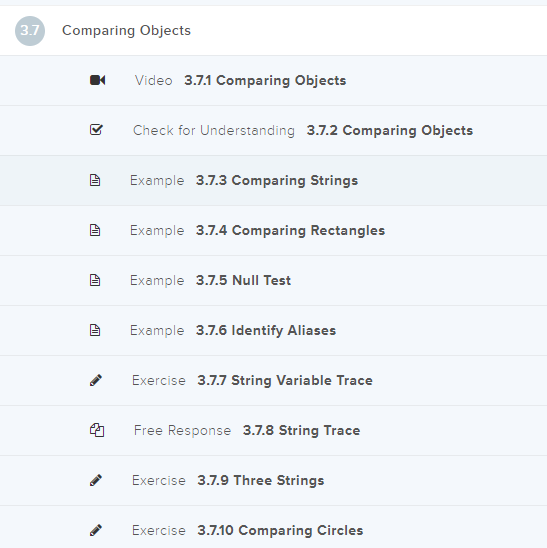Open free response 3.7.8 String Trace
The image size is (547, 548).
click(273, 430)
